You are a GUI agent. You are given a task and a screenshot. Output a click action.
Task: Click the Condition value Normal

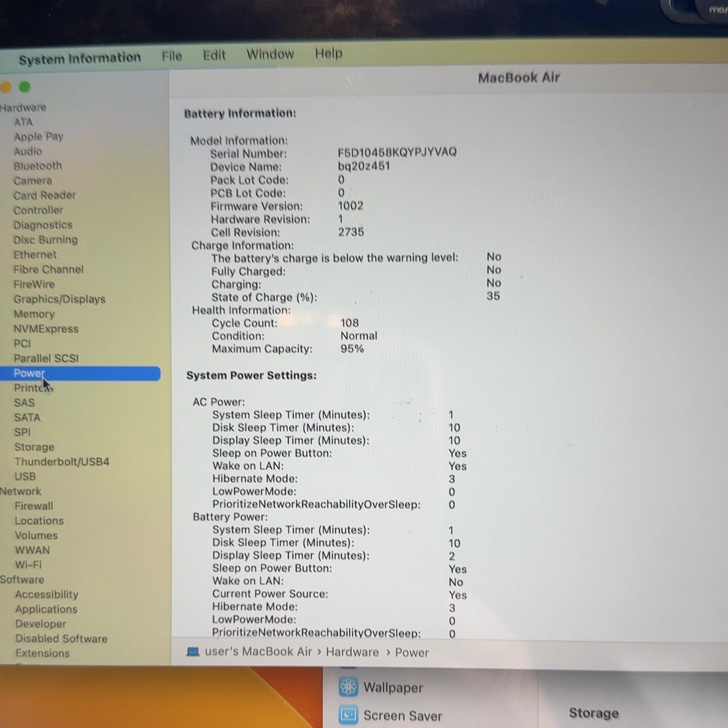tap(359, 336)
